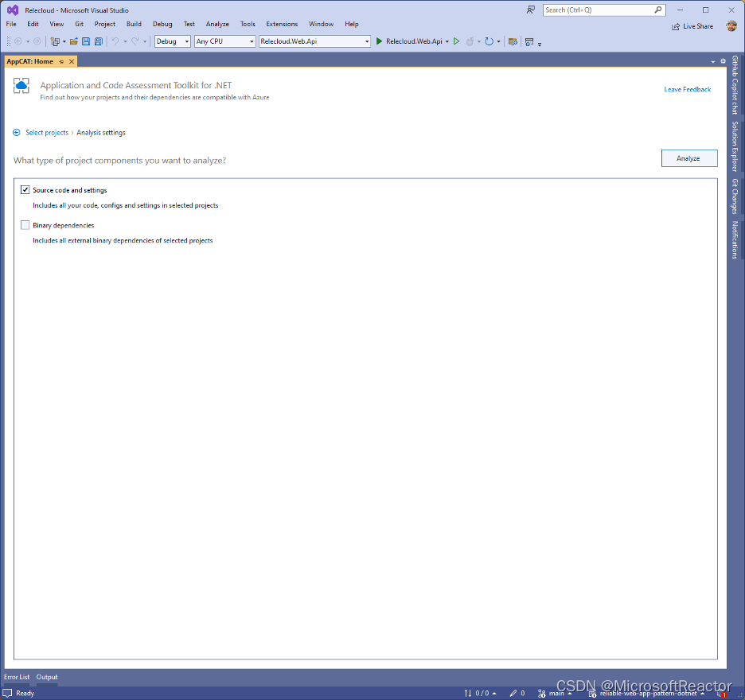This screenshot has width=745, height=700.
Task: Open the Notifications side tab
Action: tap(735, 239)
